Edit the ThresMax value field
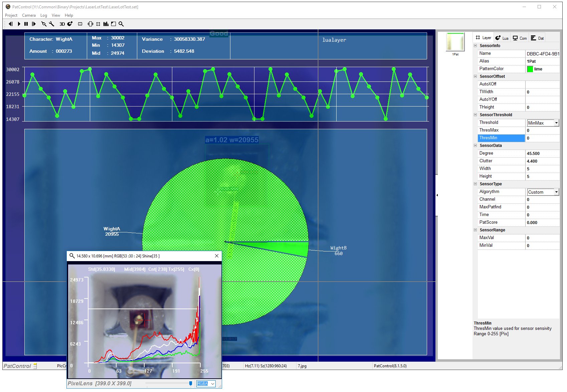567x392 pixels. [542, 130]
